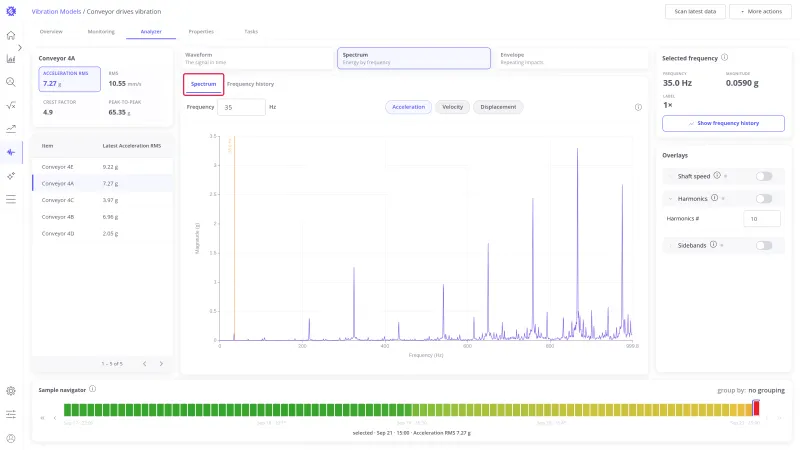Select the Acceleration RMS metric card

69,79
